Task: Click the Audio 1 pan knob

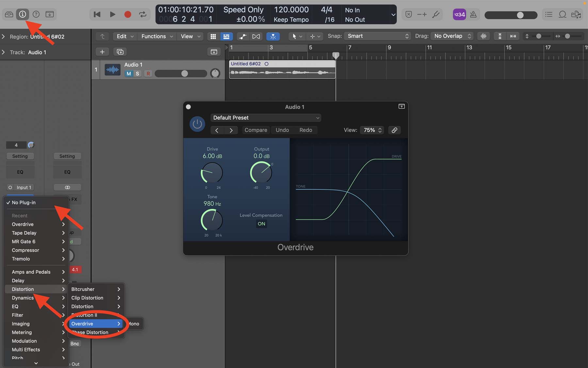Action: [215, 73]
